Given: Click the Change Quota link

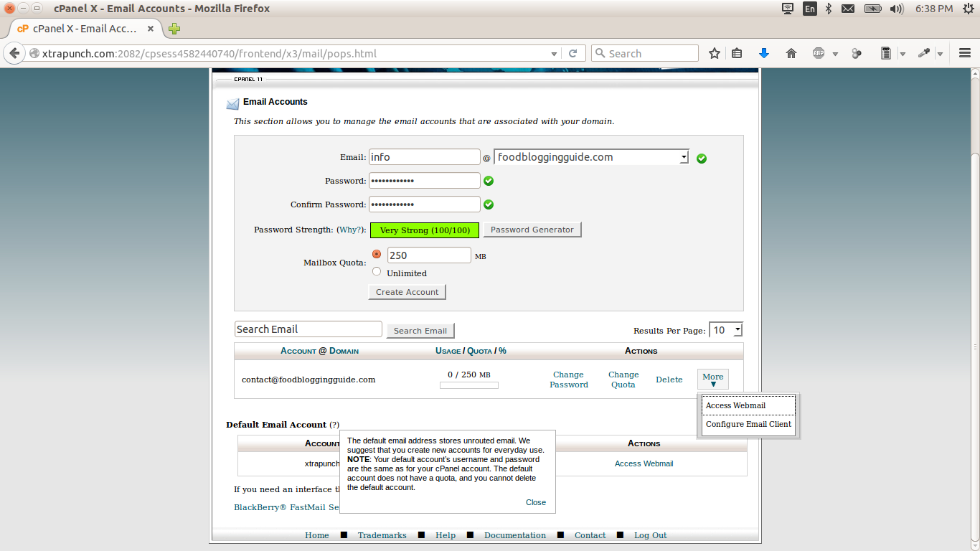Looking at the screenshot, I should [x=623, y=380].
